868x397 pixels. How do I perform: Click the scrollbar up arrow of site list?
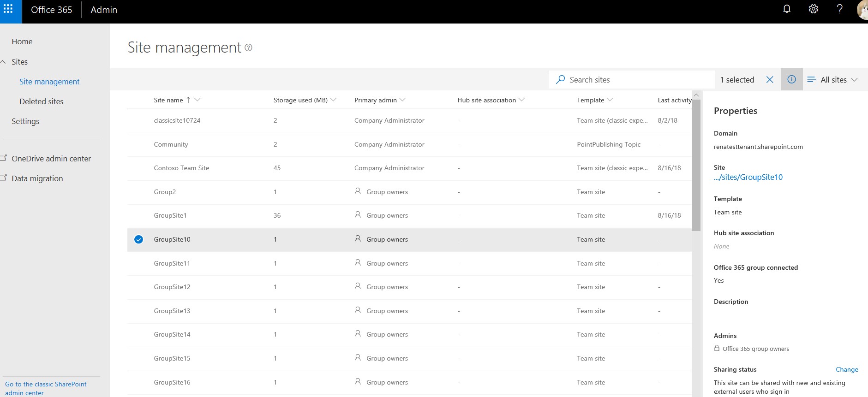[x=696, y=95]
